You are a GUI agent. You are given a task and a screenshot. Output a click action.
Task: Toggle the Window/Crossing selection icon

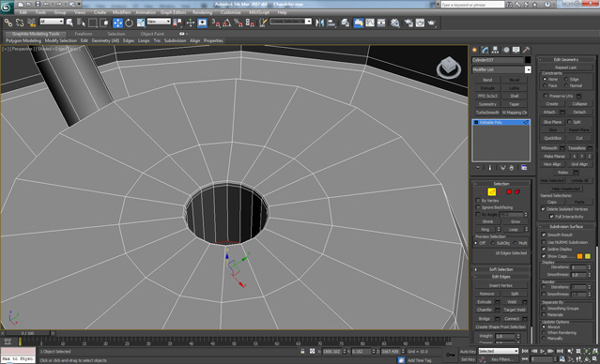coord(104,23)
